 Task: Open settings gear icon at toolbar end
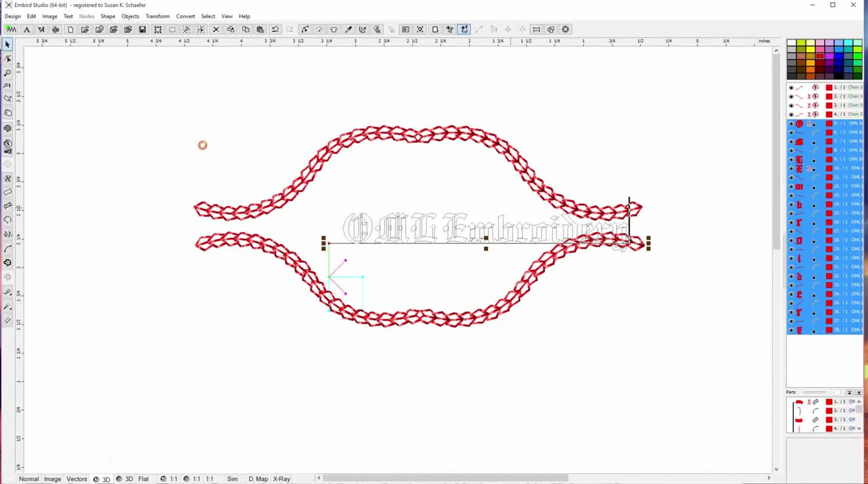coord(566,29)
